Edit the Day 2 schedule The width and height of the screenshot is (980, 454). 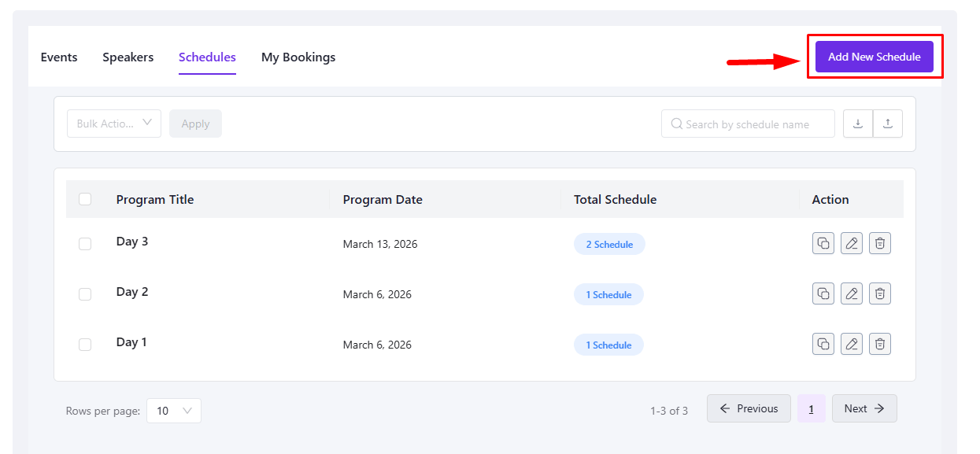click(x=851, y=293)
